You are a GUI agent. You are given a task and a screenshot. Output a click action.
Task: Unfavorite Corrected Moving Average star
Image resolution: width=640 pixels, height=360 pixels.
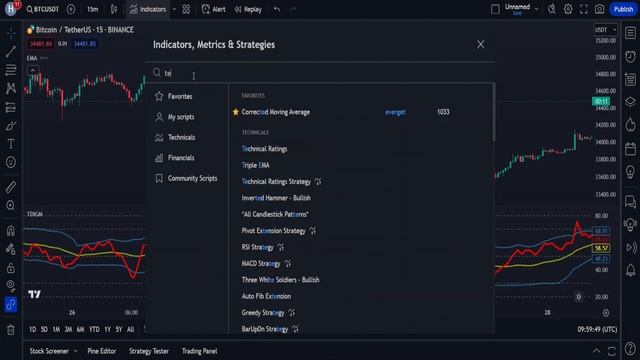(x=236, y=112)
